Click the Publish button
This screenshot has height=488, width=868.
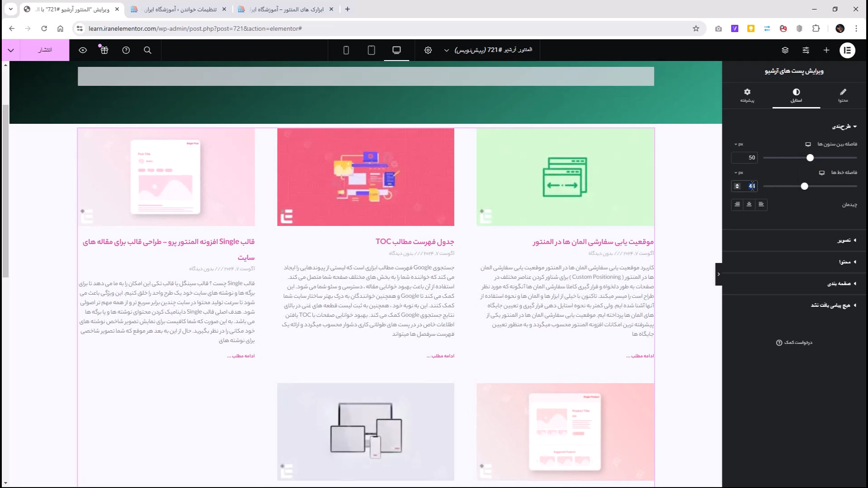45,50
